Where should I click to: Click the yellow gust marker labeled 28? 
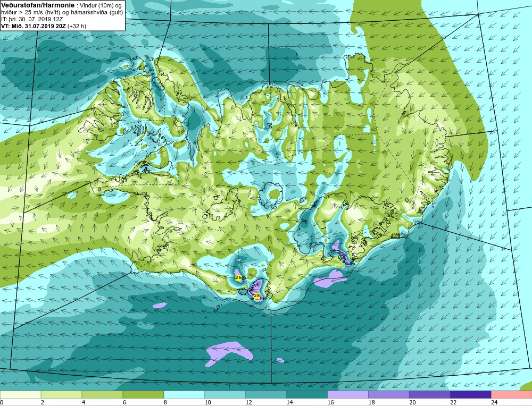pos(257,296)
